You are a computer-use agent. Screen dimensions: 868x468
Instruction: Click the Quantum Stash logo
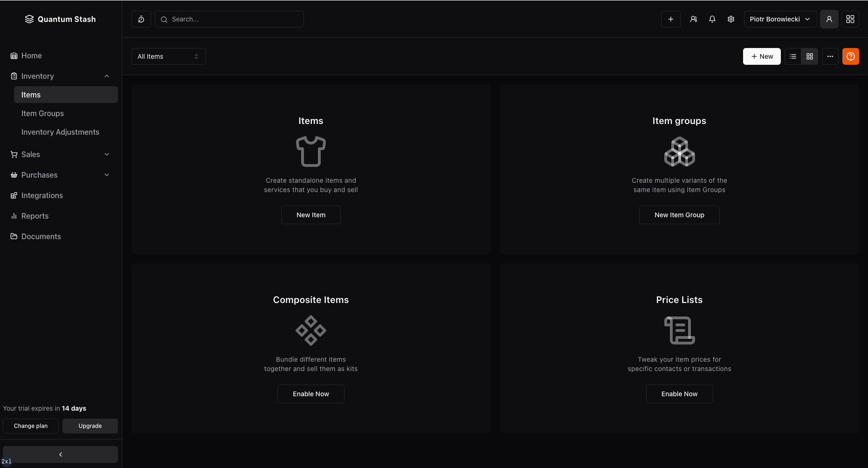(x=60, y=19)
